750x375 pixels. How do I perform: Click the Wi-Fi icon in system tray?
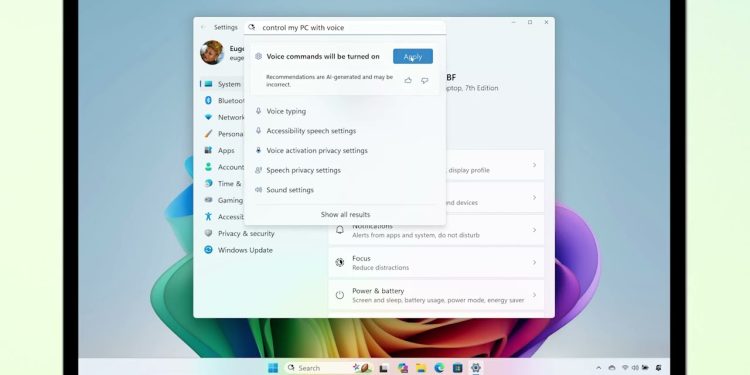(x=625, y=368)
